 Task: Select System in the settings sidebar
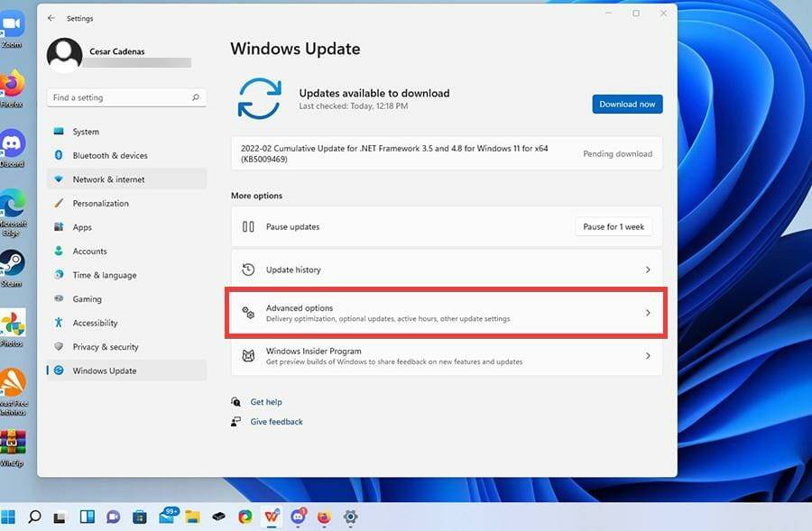click(85, 131)
